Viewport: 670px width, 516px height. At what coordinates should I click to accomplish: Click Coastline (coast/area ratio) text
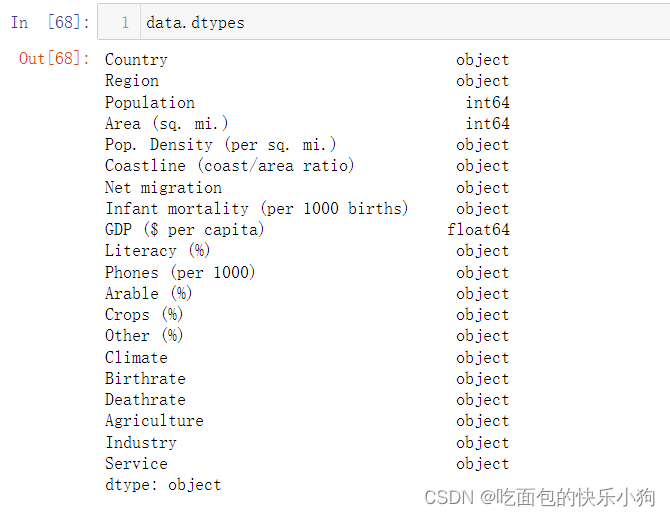pyautogui.click(x=229, y=166)
